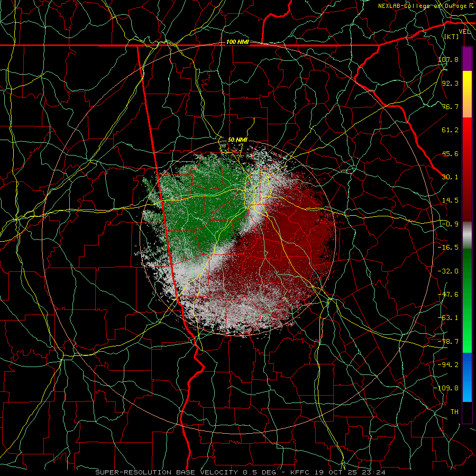Pick the red segment of color bar
476x476 pixels.
point(467,169)
